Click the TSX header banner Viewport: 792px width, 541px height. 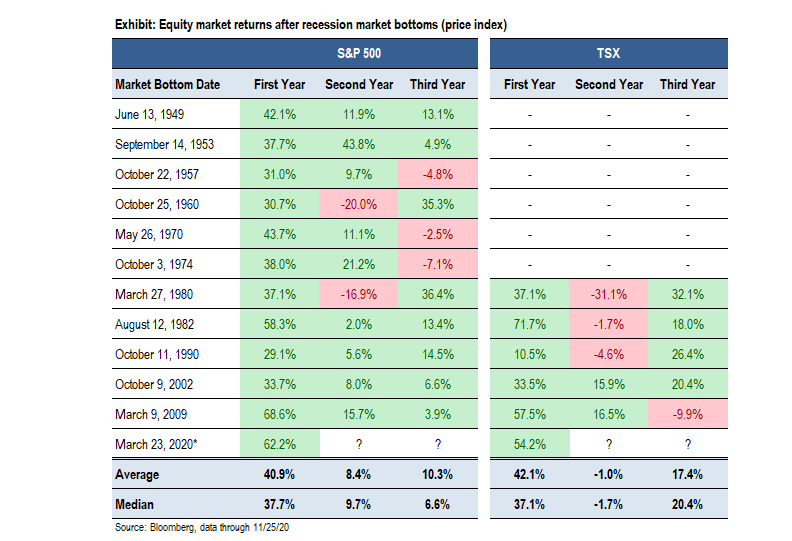pos(608,53)
